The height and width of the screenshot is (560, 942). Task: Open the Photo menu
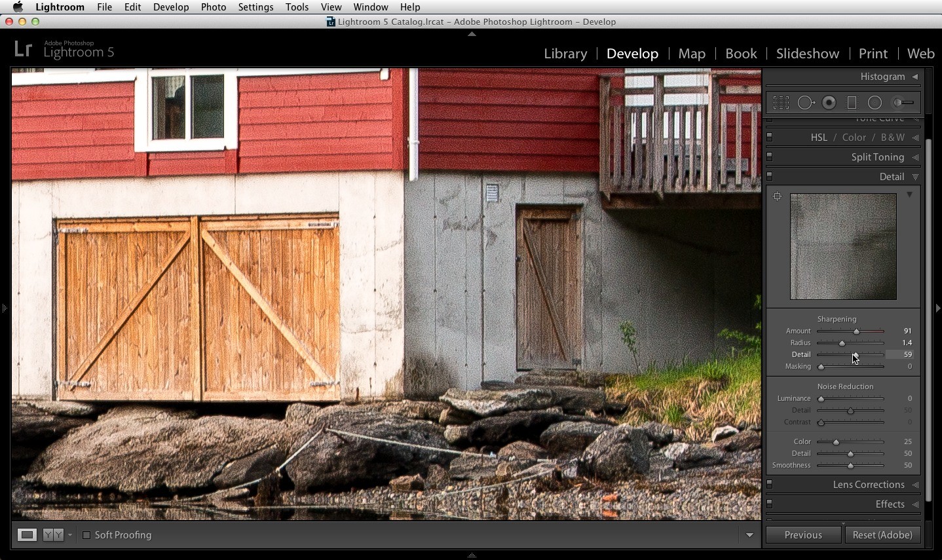[214, 7]
